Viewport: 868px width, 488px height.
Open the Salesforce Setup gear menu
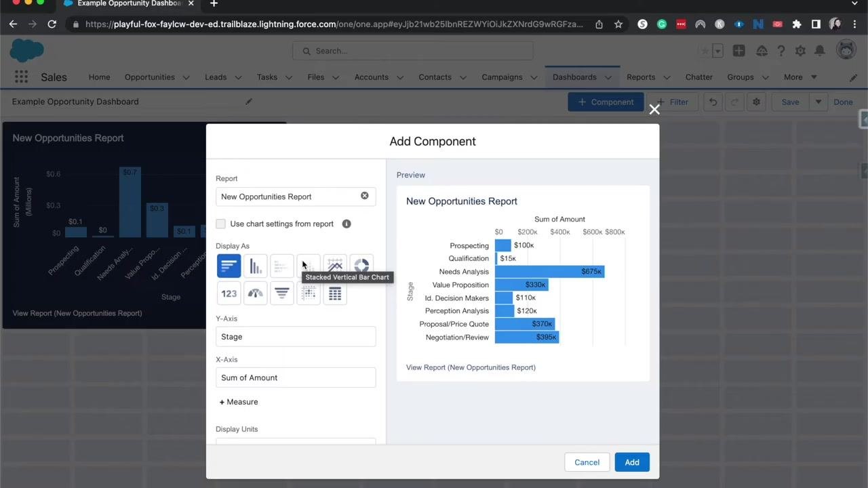pos(800,51)
